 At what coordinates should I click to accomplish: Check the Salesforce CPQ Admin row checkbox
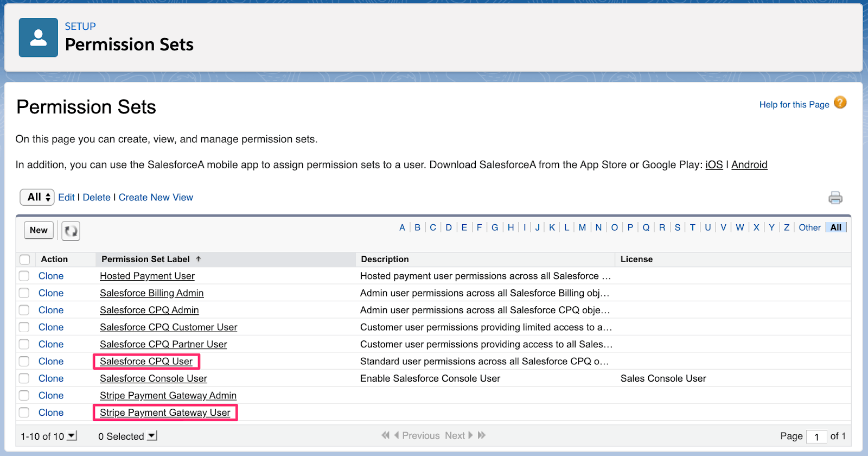pyautogui.click(x=24, y=310)
